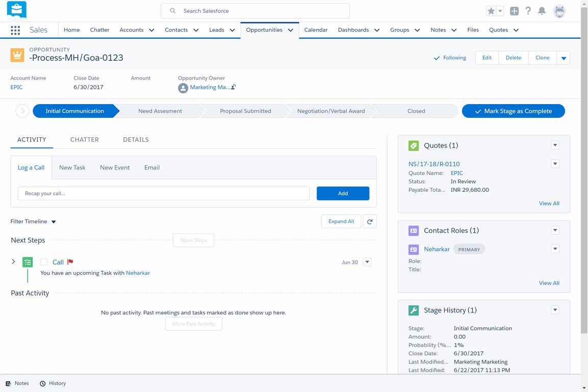Select the New Task tab
This screenshot has height=392, width=588.
72,167
